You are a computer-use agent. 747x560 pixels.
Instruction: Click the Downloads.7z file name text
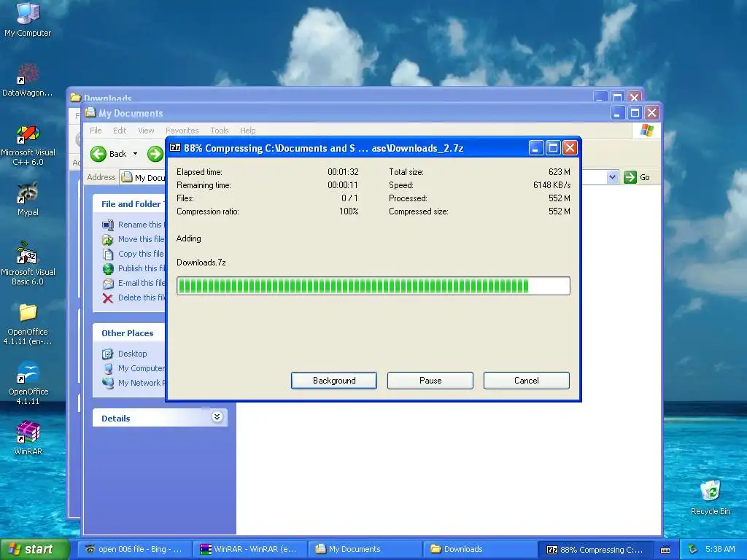[201, 262]
